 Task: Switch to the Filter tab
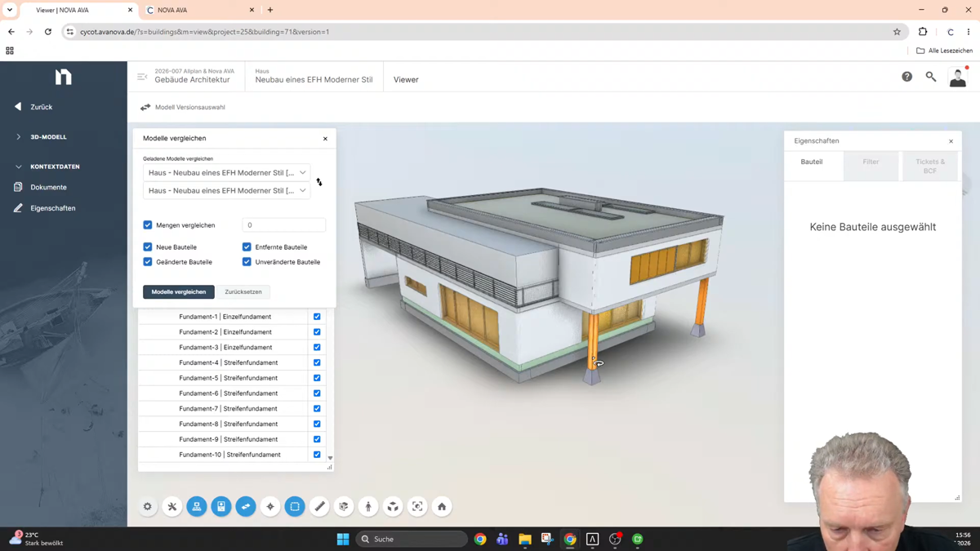coord(871,162)
